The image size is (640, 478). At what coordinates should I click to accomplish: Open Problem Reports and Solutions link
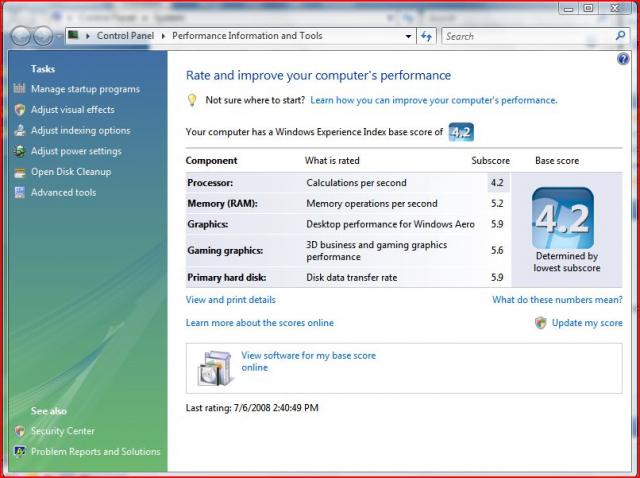pyautogui.click(x=96, y=451)
